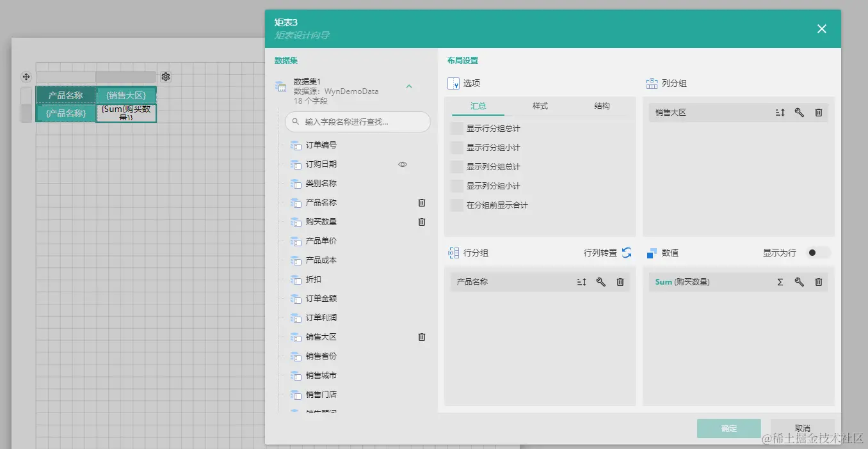Click the 行列转置 swap icon
The image size is (868, 449).
click(x=627, y=253)
